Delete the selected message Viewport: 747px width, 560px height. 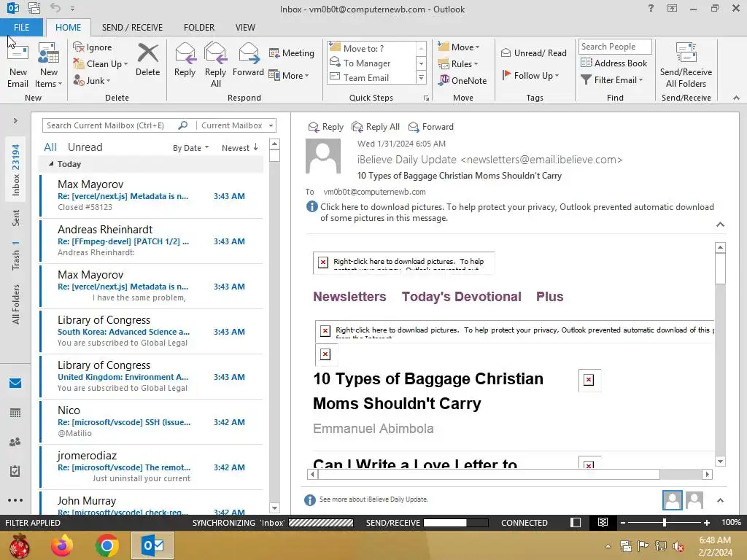tap(147, 60)
